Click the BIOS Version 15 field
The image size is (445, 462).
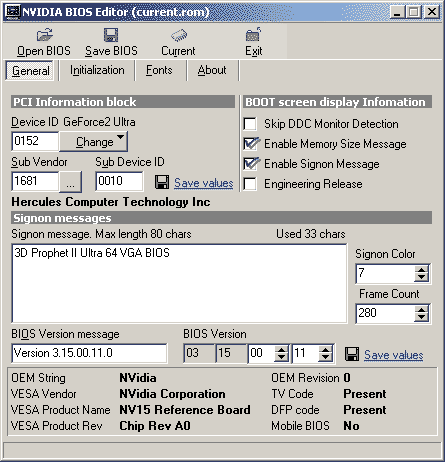click(x=231, y=353)
